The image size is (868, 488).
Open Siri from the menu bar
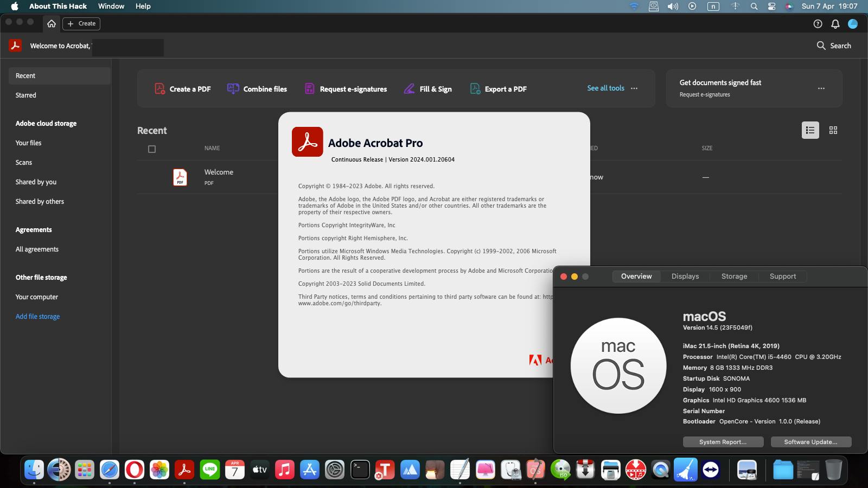789,6
